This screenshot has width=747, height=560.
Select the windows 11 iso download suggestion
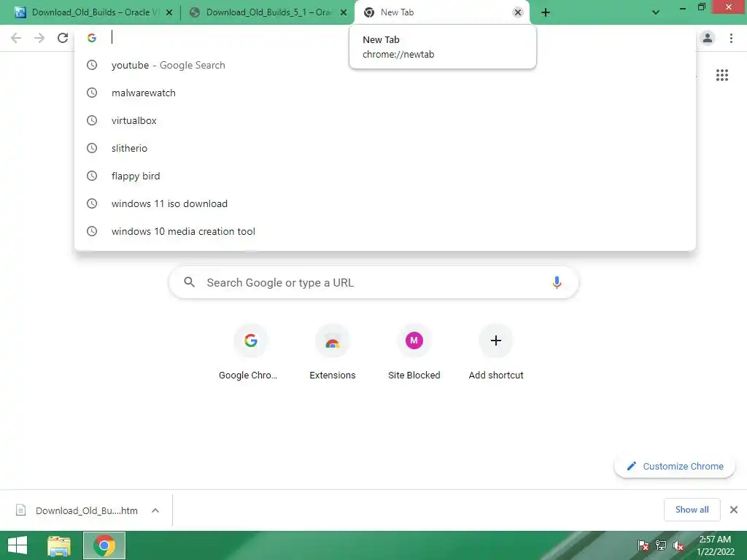coord(385,203)
